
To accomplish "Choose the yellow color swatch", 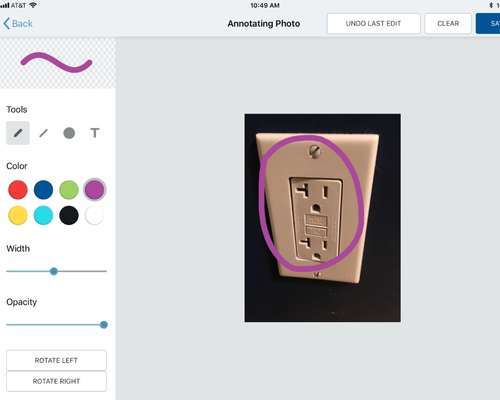I will [18, 215].
